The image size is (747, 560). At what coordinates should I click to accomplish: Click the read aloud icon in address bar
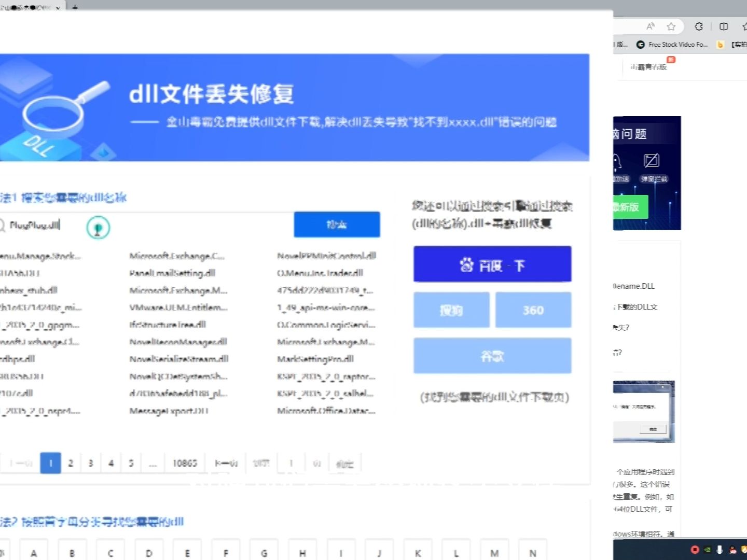[x=650, y=26]
